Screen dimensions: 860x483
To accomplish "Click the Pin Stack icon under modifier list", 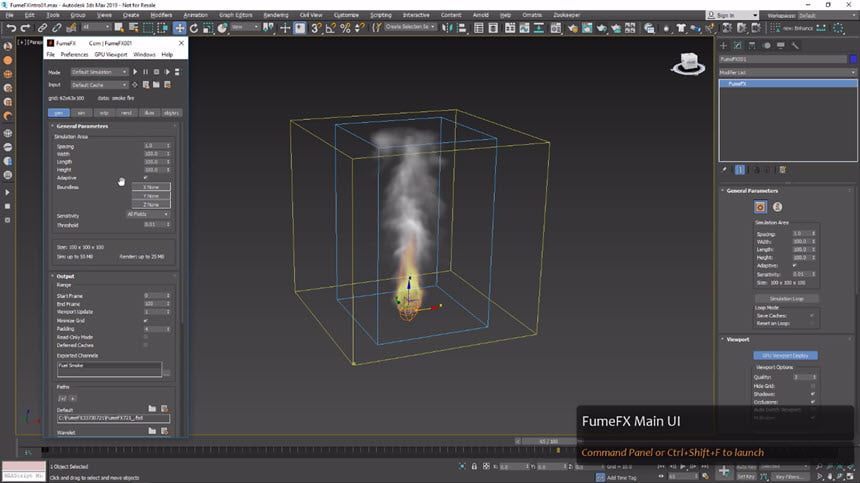I will point(725,170).
